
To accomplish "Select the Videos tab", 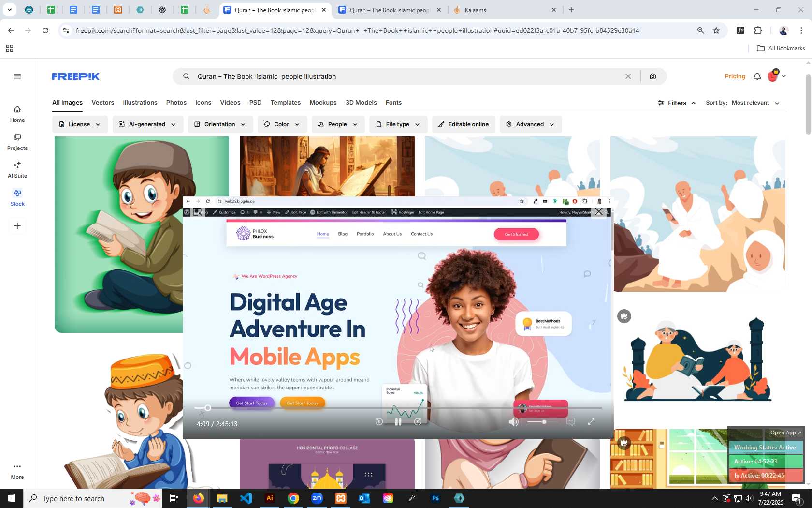I will (x=230, y=103).
